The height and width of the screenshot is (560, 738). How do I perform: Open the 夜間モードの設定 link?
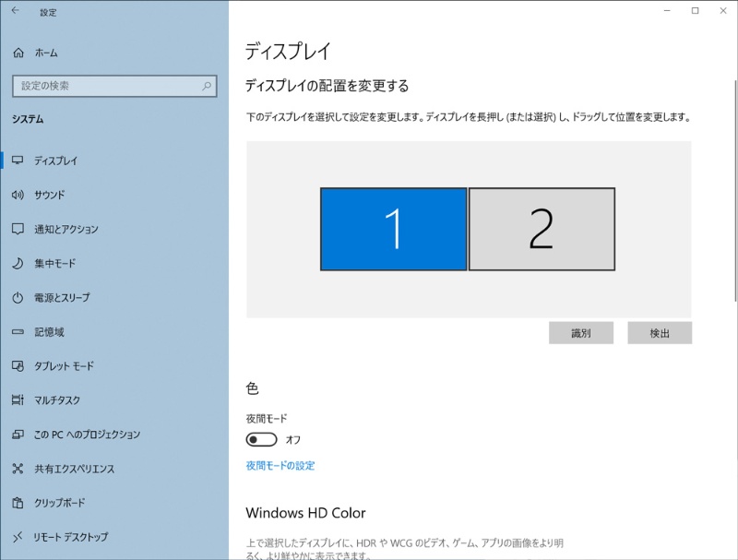coord(280,466)
